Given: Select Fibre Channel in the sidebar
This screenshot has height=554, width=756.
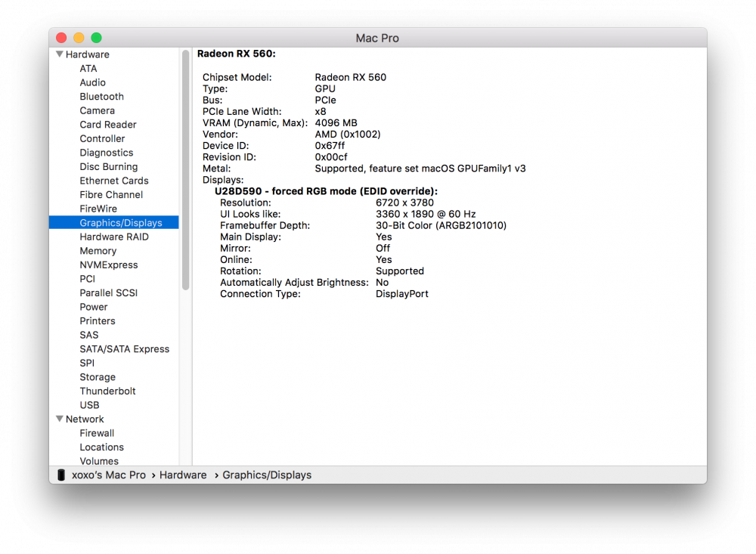Looking at the screenshot, I should [x=111, y=194].
